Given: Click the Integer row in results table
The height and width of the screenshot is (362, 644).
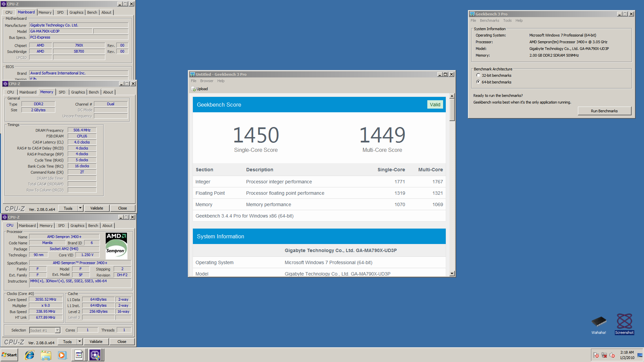Looking at the screenshot, I should 319,182.
